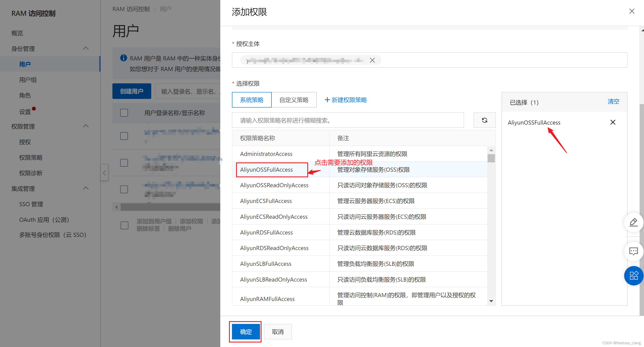Click the 清空 link
The image size is (644, 347).
click(613, 101)
